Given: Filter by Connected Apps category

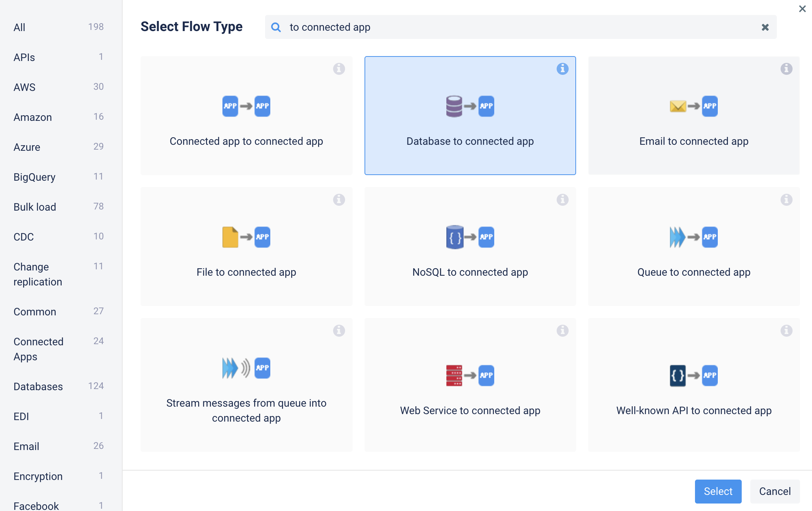Looking at the screenshot, I should point(39,349).
